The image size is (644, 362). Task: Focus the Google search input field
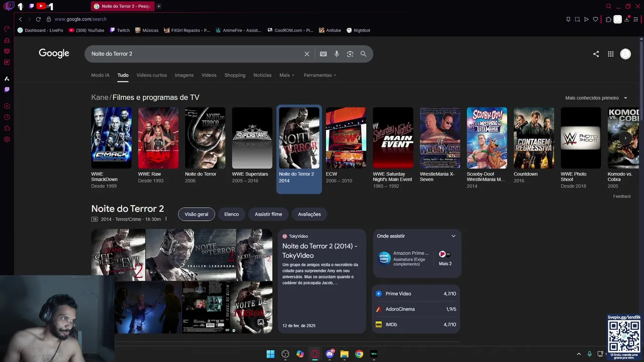196,54
